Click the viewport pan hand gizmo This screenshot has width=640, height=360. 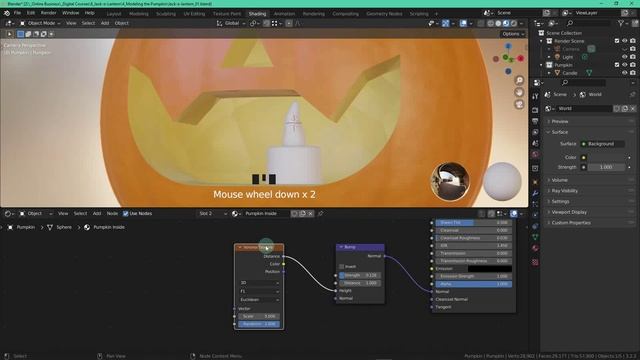tap(519, 92)
